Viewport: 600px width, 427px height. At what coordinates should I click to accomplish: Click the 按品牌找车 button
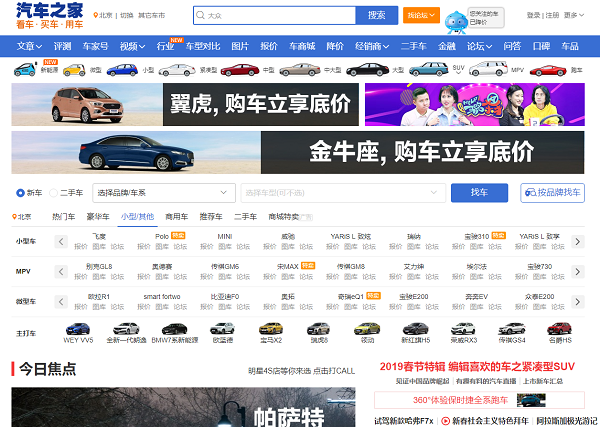[553, 193]
